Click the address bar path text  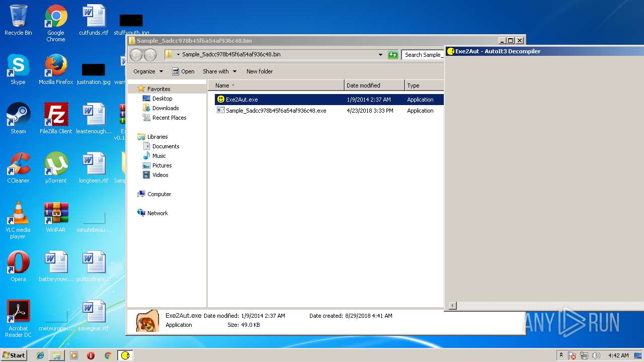[x=231, y=55]
